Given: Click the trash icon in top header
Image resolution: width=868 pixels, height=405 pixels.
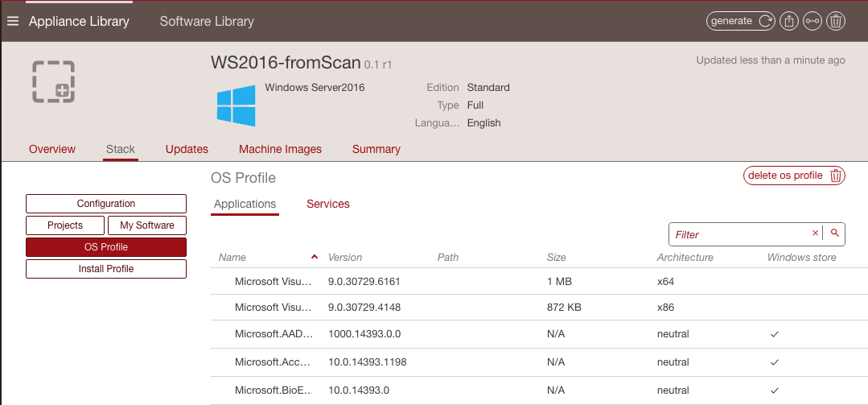Looking at the screenshot, I should point(835,21).
